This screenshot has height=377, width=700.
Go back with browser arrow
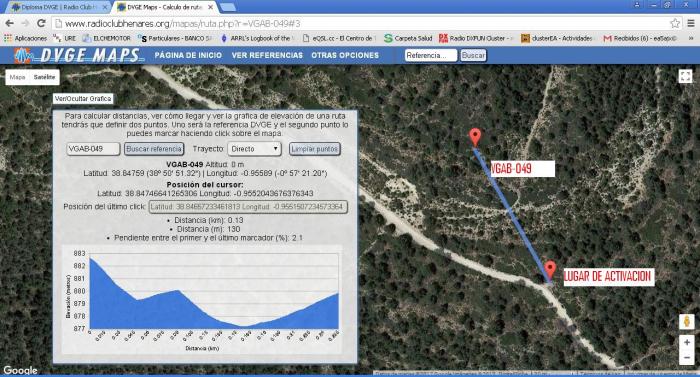click(x=10, y=23)
